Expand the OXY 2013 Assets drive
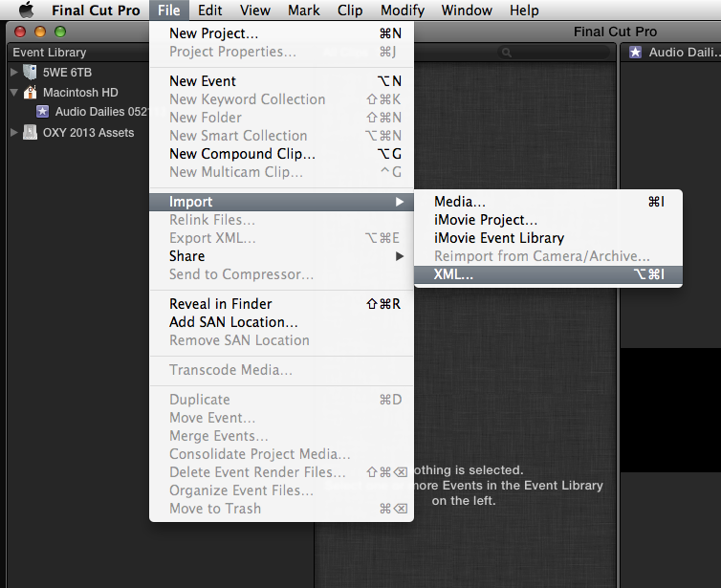The height and width of the screenshot is (588, 721). pyautogui.click(x=13, y=132)
